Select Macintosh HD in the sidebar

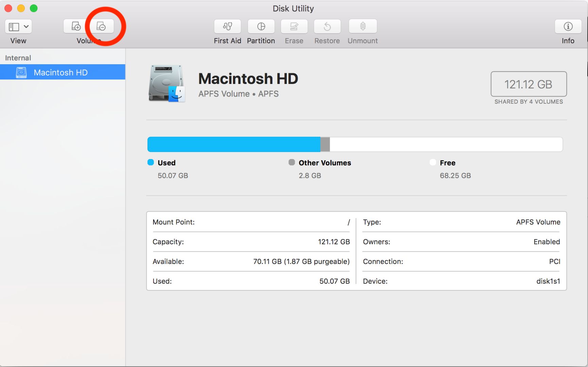pos(63,72)
